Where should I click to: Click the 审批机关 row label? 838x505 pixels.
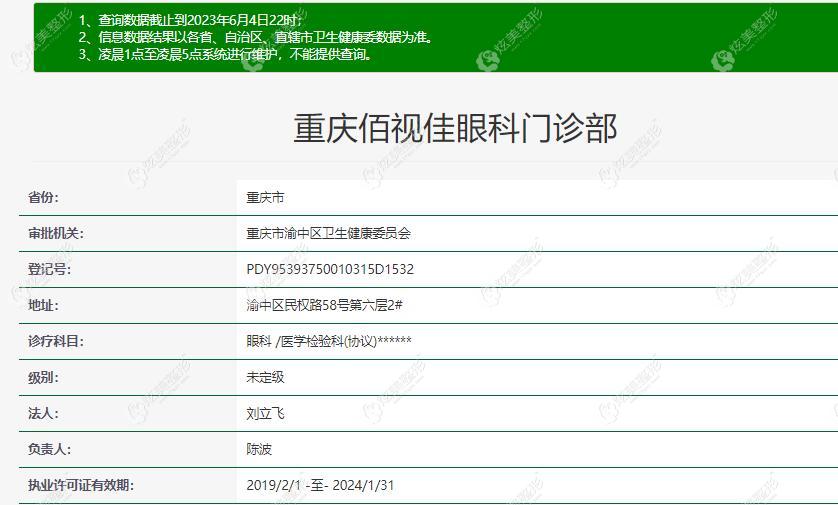pyautogui.click(x=55, y=234)
